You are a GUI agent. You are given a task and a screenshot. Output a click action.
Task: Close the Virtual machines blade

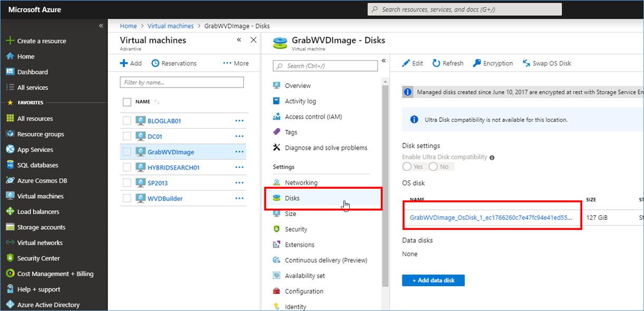pos(253,40)
